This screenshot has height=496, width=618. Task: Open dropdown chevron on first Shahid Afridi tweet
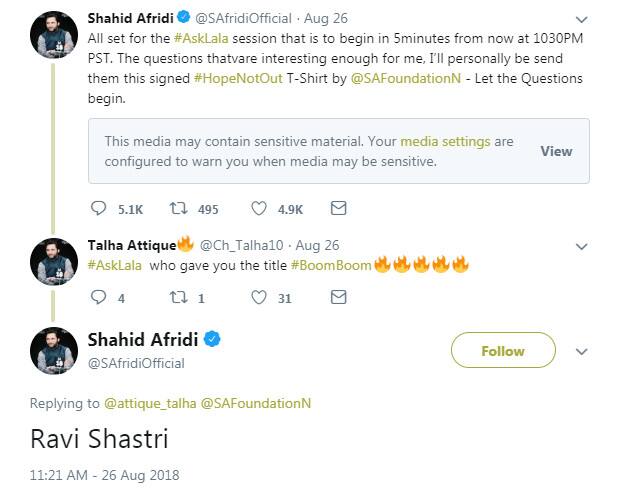[582, 19]
